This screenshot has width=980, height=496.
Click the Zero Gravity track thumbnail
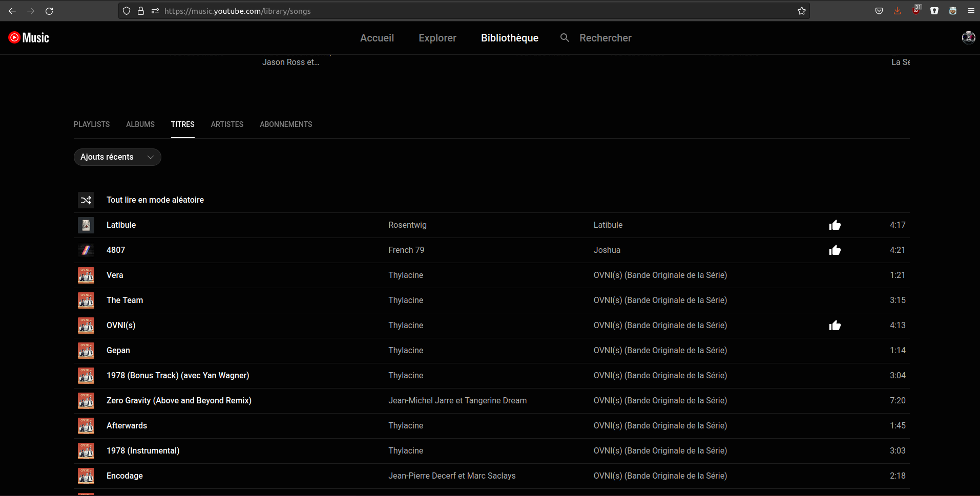point(86,401)
